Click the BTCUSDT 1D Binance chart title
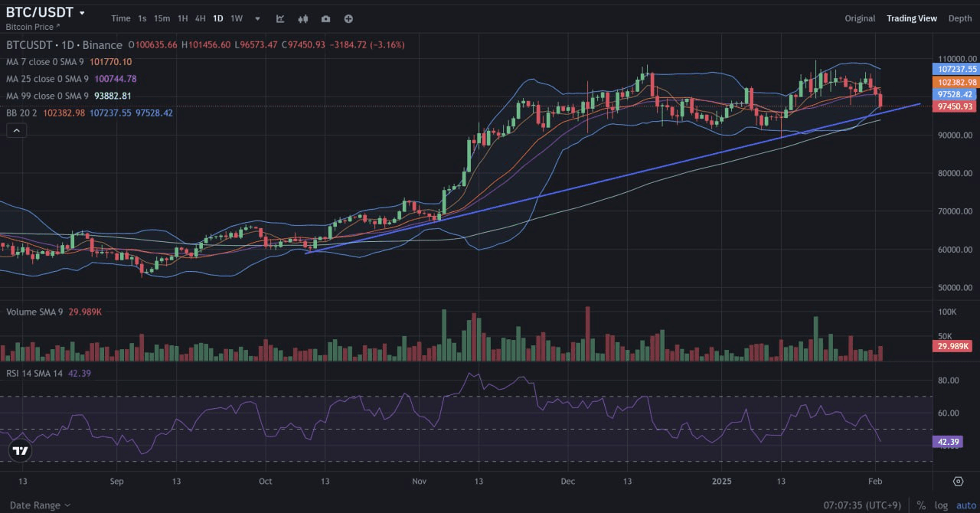This screenshot has width=980, height=513. (x=64, y=45)
